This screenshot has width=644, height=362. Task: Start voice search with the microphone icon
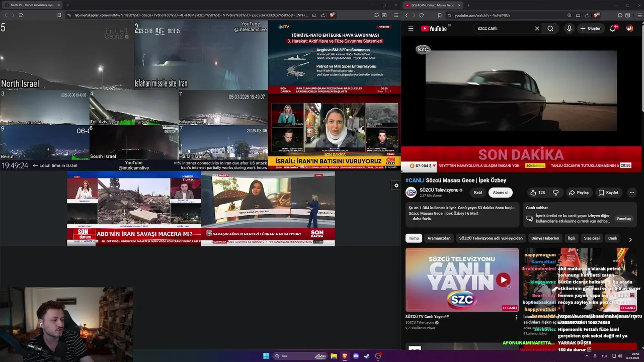click(569, 29)
